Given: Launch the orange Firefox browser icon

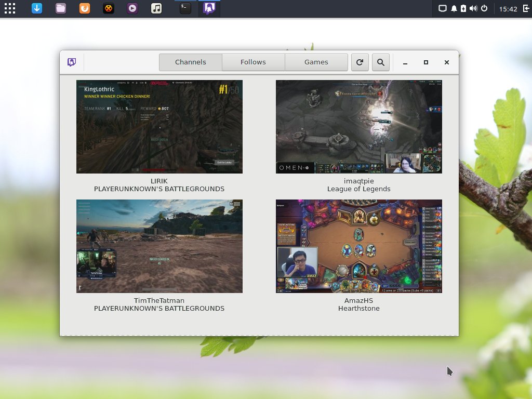Looking at the screenshot, I should coord(85,8).
